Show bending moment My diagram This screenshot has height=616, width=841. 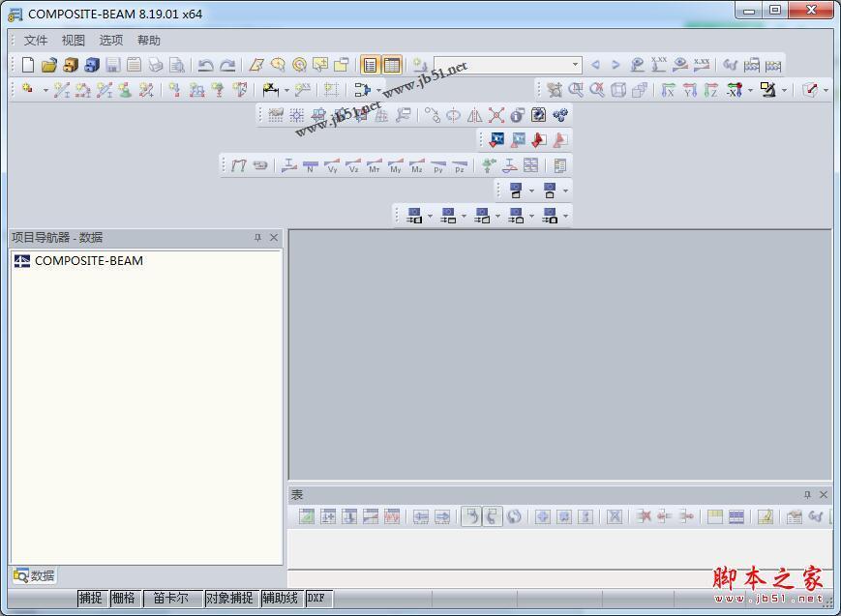point(395,165)
